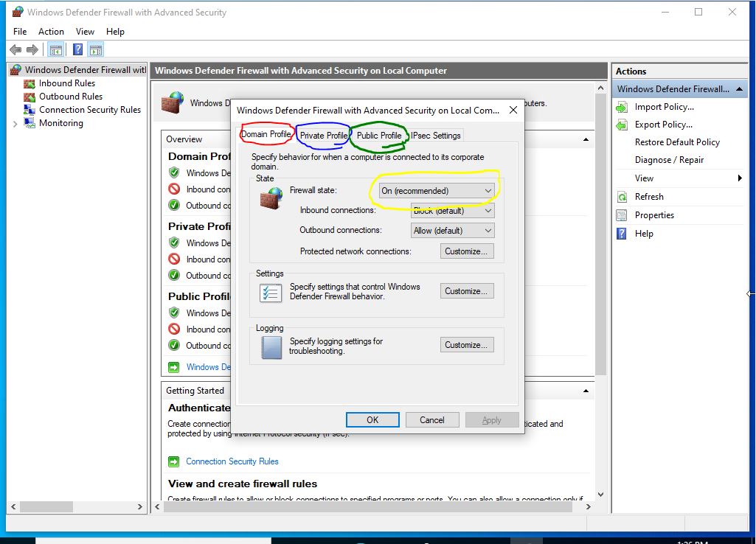
Task: Select the Monitoring tree icon
Action: click(30, 123)
